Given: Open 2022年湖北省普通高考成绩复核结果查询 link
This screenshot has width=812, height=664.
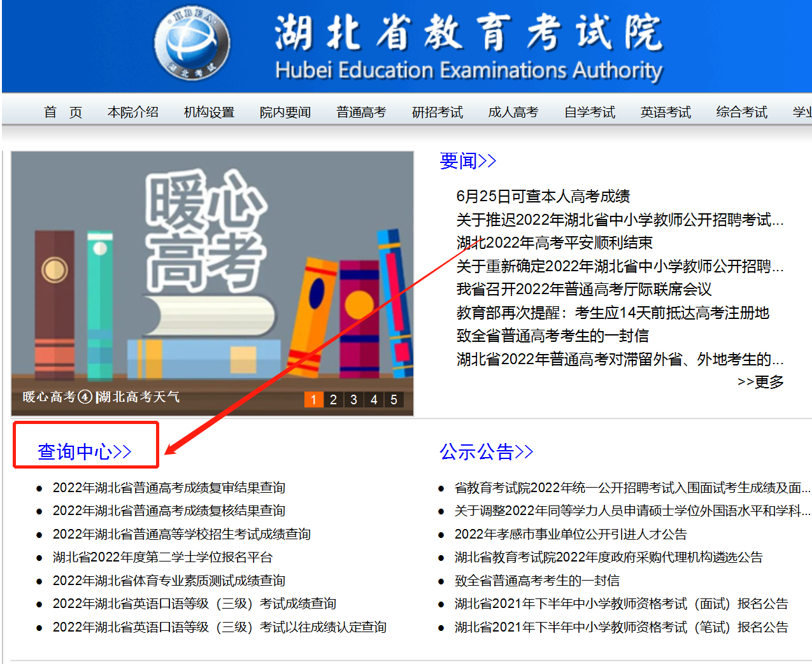Looking at the screenshot, I should tap(169, 511).
